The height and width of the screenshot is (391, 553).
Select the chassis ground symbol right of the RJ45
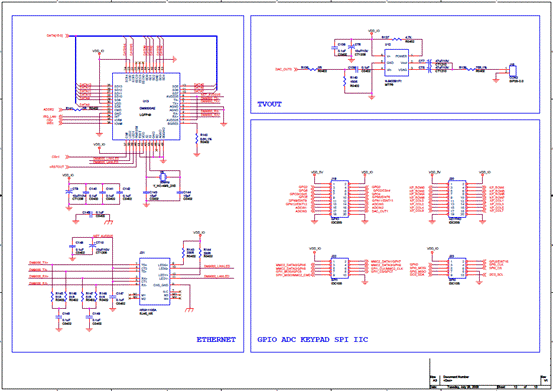pos(190,310)
